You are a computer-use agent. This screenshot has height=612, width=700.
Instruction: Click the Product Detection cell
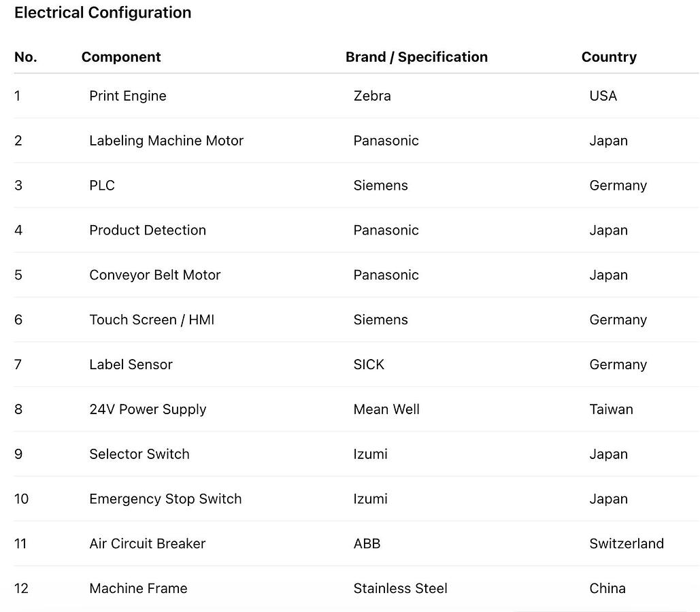[x=148, y=231]
